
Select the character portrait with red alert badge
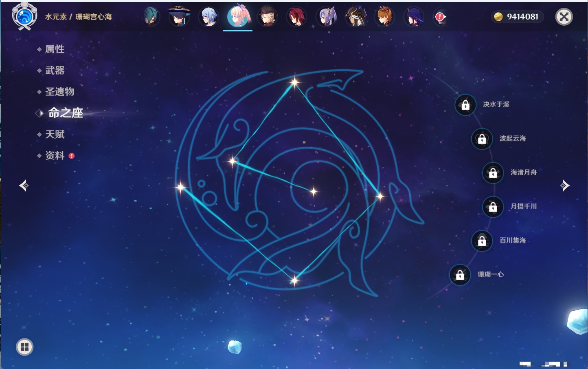tap(441, 17)
